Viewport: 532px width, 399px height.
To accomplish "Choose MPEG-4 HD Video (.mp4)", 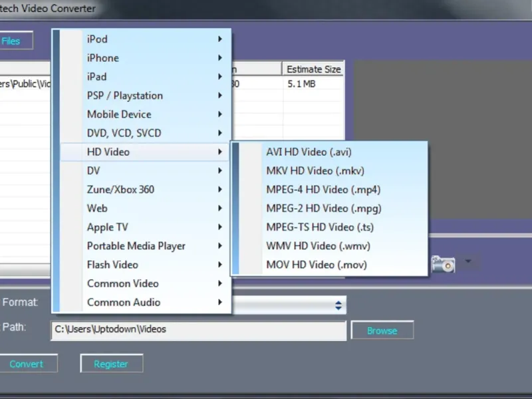I will pyautogui.click(x=333, y=190).
